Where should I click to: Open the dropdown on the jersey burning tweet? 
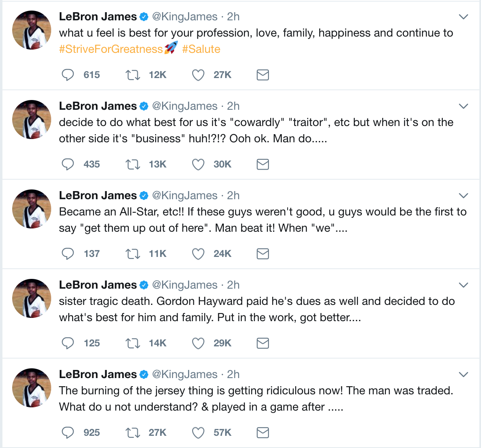coord(464,374)
